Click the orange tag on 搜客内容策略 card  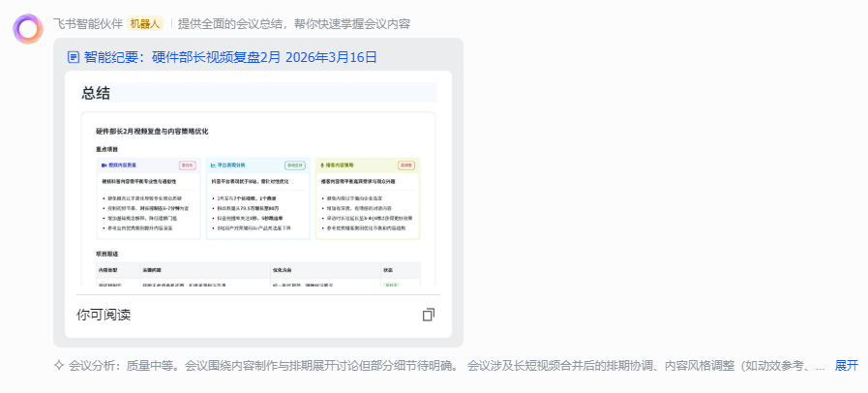coord(406,166)
